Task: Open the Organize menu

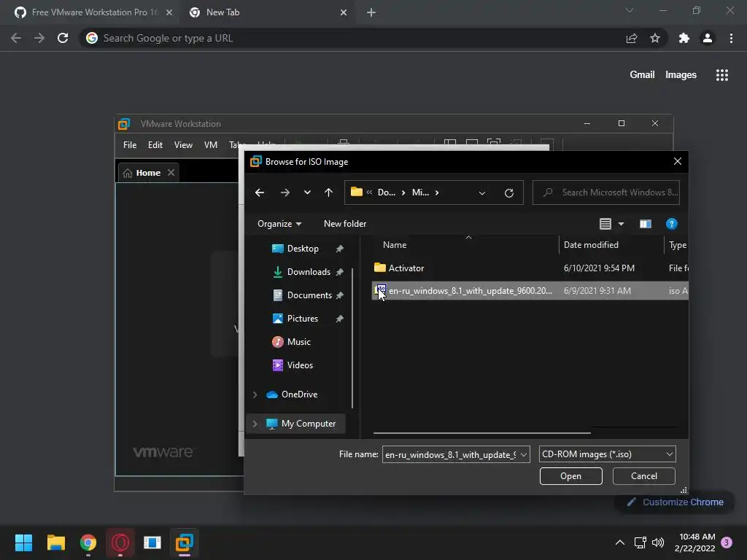Action: (x=279, y=224)
